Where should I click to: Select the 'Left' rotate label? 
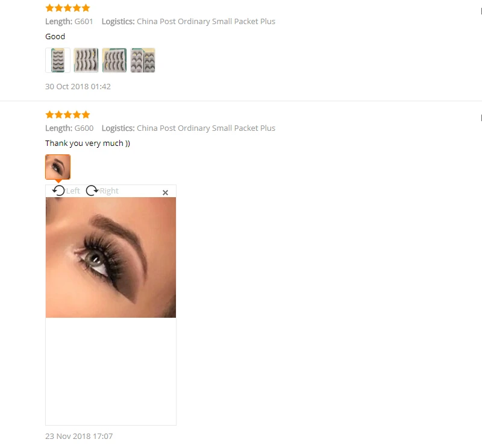point(73,191)
